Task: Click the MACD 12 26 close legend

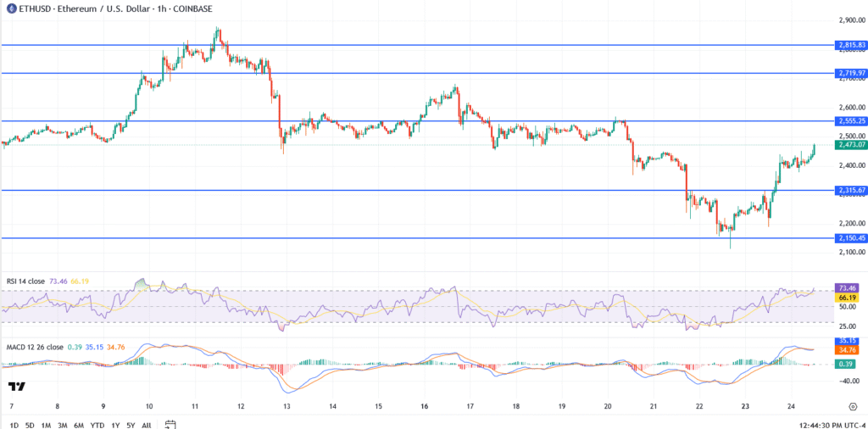Action: tap(32, 347)
